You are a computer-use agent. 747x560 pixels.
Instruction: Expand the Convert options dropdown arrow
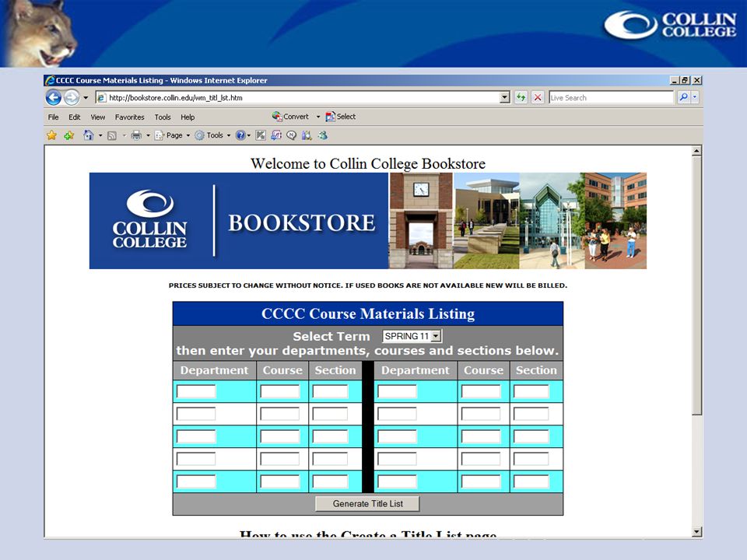click(318, 117)
